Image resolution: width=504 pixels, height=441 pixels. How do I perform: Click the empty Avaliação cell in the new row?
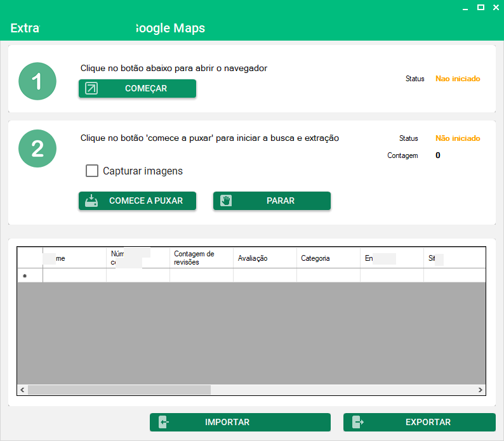[x=265, y=275]
